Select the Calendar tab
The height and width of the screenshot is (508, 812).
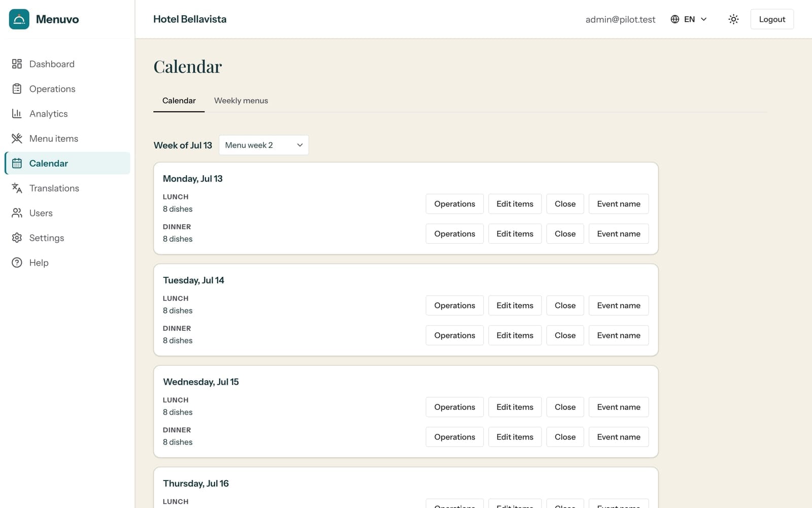pos(179,101)
